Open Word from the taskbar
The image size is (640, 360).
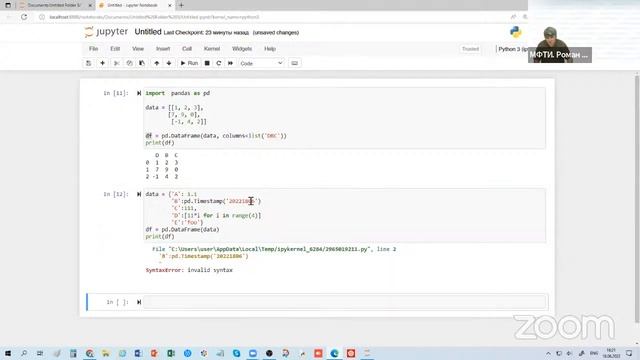click(138, 353)
